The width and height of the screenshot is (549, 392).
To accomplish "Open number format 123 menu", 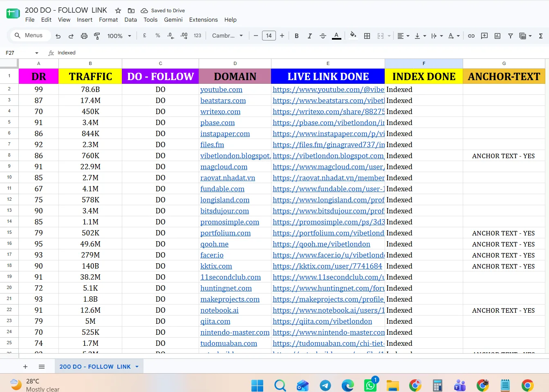I will click(x=197, y=36).
